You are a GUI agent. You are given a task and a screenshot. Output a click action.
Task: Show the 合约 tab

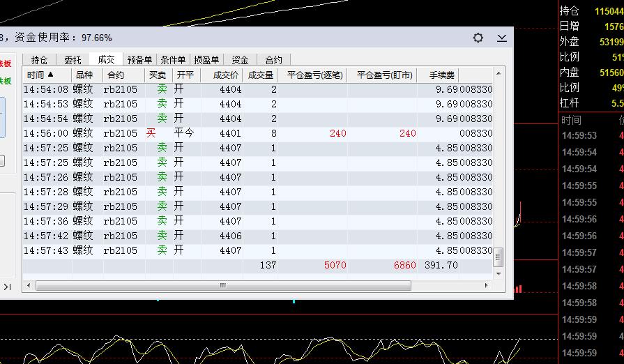273,60
